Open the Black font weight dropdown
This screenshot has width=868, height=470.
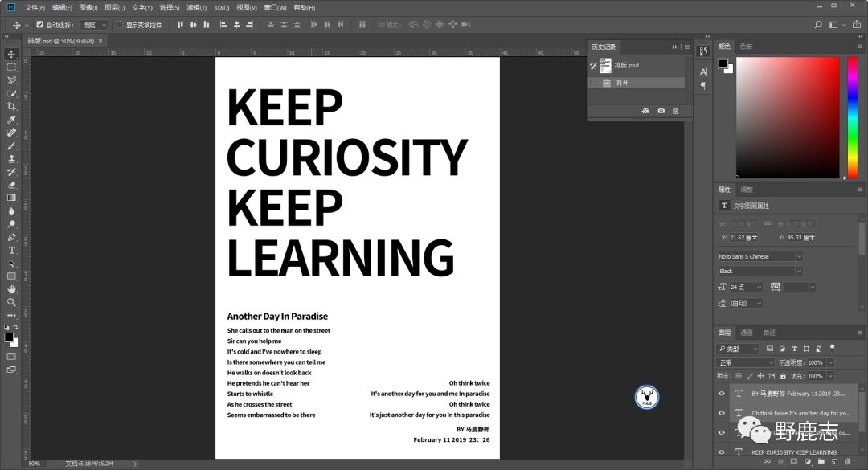(x=759, y=271)
